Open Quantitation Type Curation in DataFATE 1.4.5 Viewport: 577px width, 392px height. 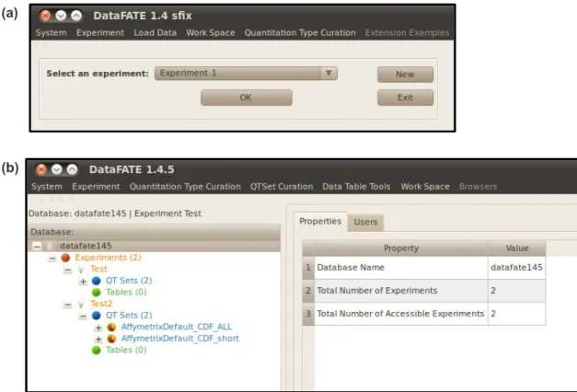[185, 187]
